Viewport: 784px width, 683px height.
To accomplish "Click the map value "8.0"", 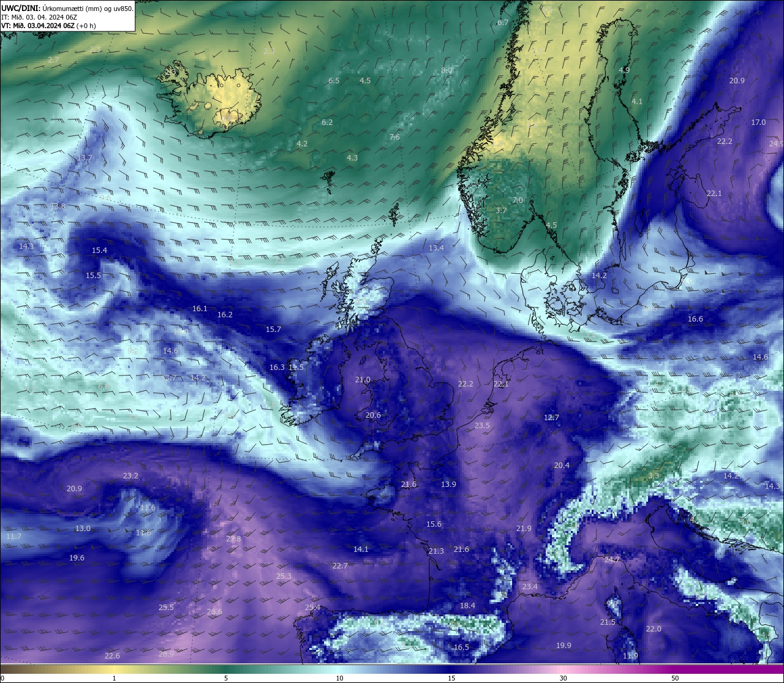I will click(447, 70).
